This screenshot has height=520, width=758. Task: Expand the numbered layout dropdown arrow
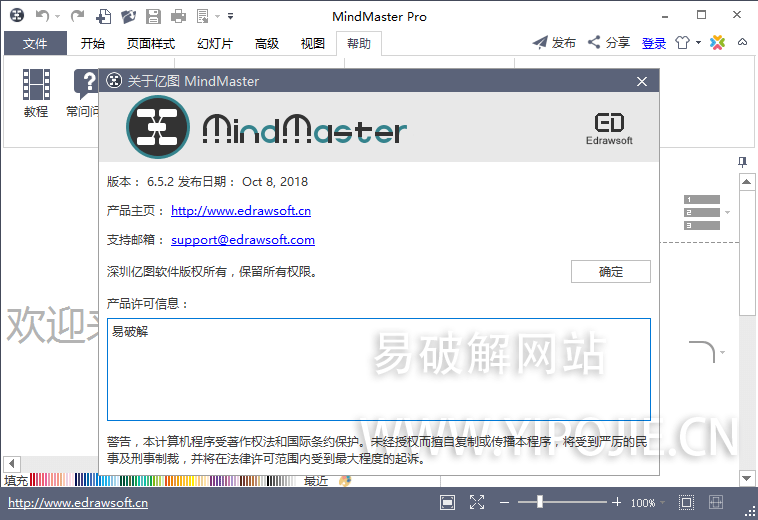(728, 212)
